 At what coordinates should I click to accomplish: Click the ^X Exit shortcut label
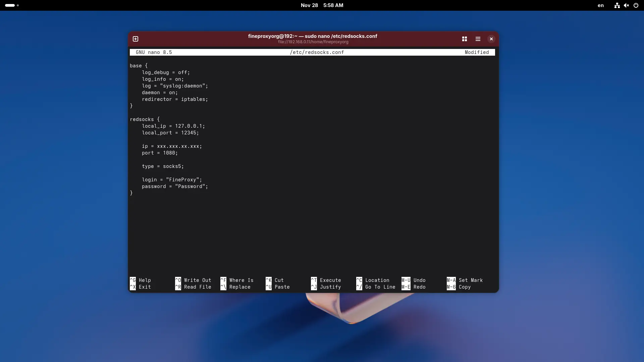140,287
